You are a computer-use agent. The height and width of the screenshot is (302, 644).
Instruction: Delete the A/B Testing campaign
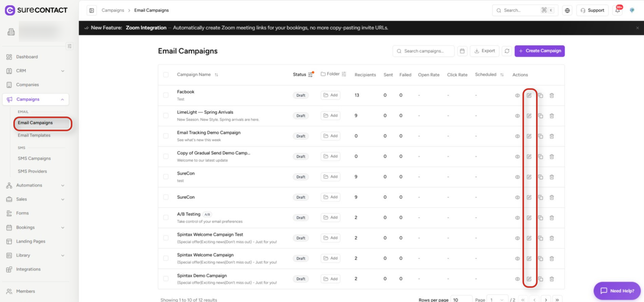(x=552, y=218)
